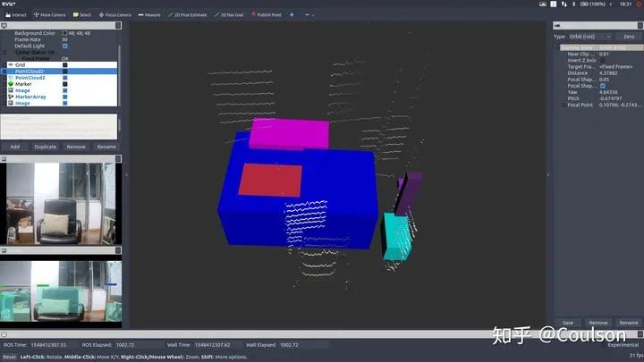The image size is (644, 362).
Task: Click the segmented detection image view
Action: tap(61, 291)
